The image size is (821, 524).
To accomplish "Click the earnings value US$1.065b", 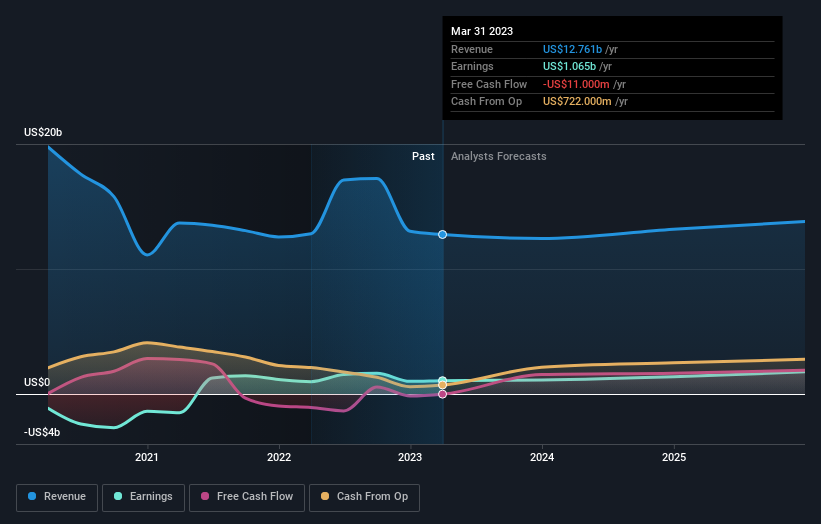I will [569, 66].
